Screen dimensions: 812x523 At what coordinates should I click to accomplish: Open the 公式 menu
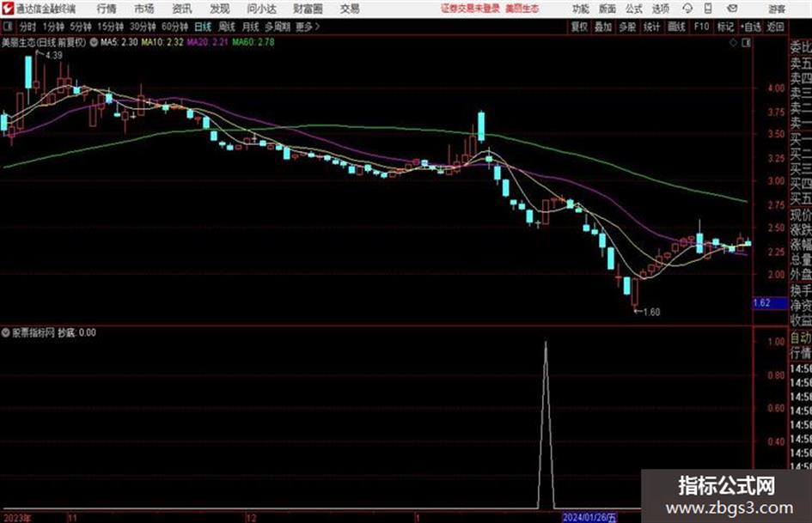(x=634, y=9)
